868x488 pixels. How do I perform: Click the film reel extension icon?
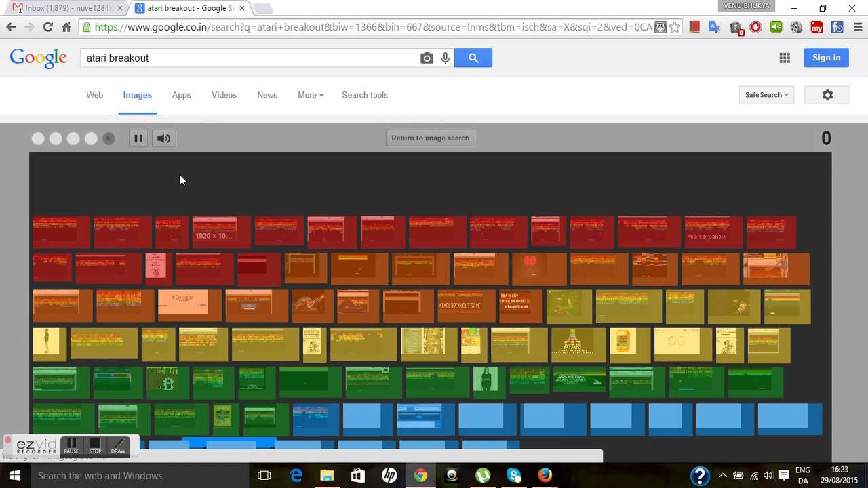click(x=797, y=27)
